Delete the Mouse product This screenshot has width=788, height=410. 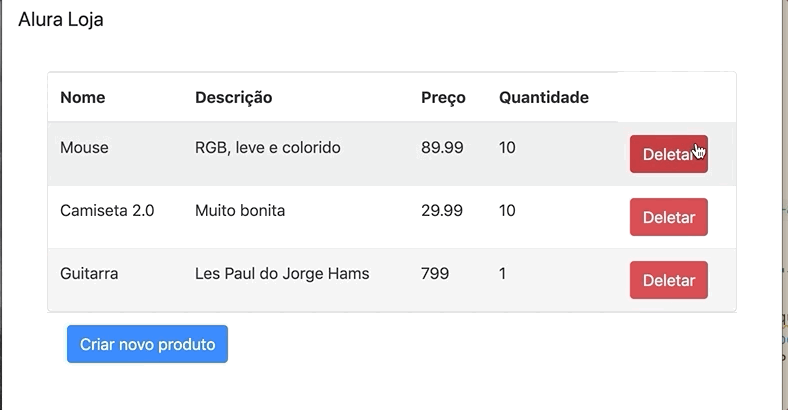[x=668, y=154]
